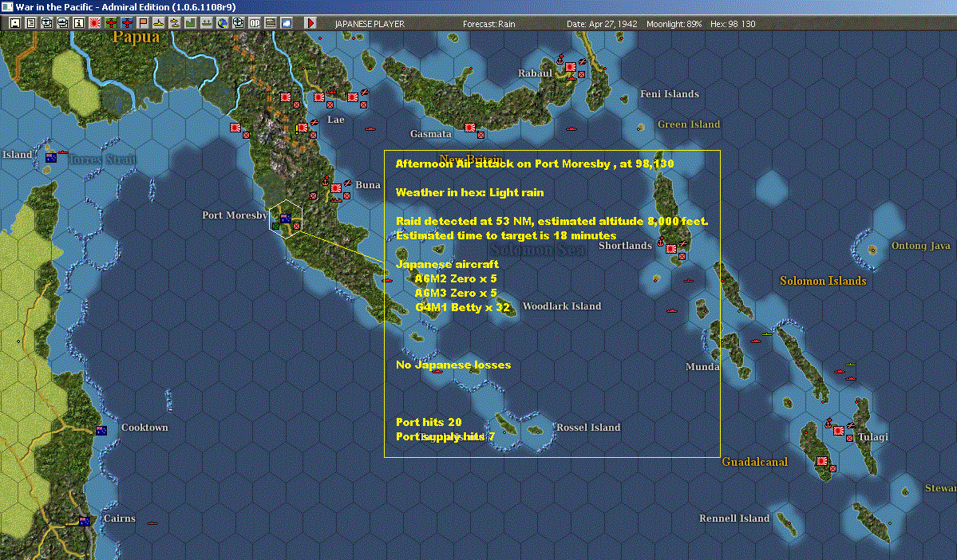957x560 pixels.
Task: Click the information 'i' toolbar icon
Action: click(x=79, y=23)
